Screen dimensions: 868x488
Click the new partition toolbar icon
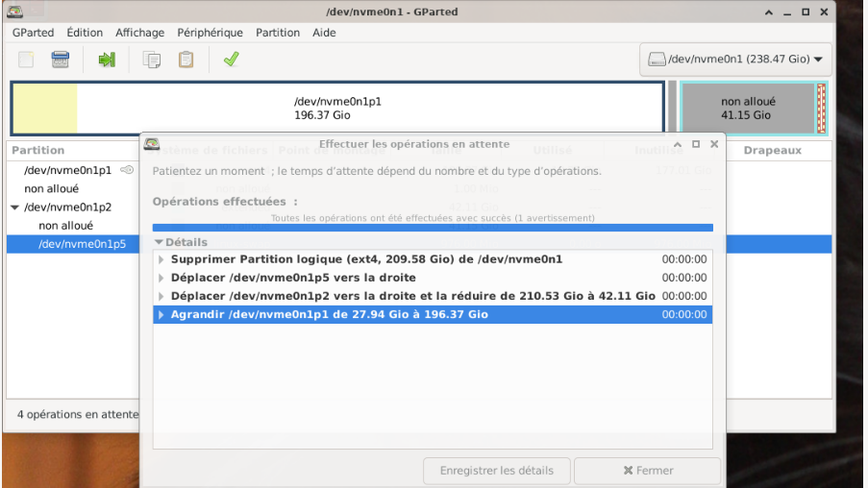[x=26, y=60]
